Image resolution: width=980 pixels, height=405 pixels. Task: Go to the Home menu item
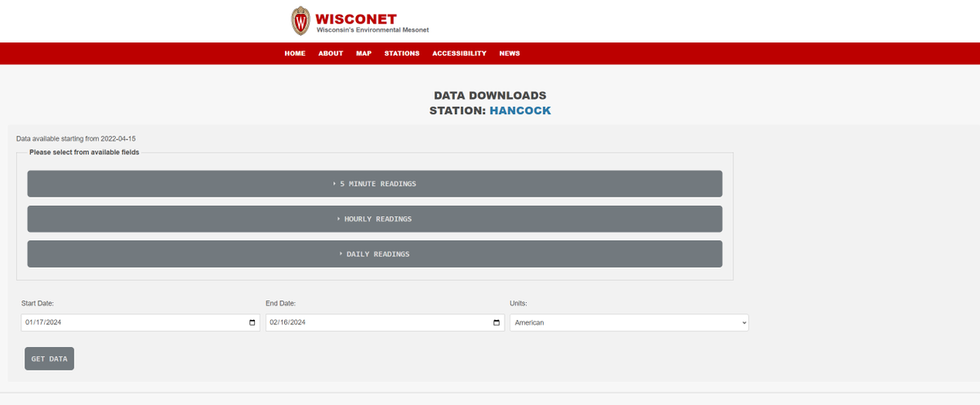point(295,54)
